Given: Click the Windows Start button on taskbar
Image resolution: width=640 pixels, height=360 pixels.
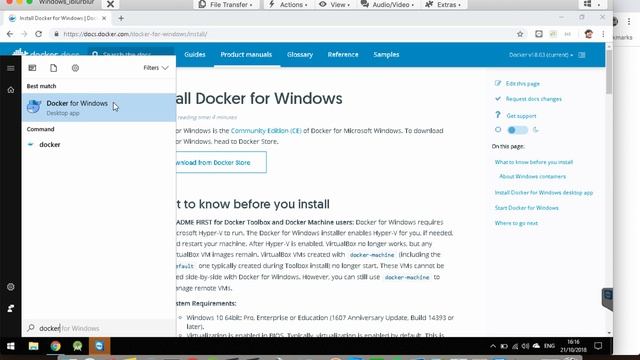Looking at the screenshot, I should [x=11, y=346].
